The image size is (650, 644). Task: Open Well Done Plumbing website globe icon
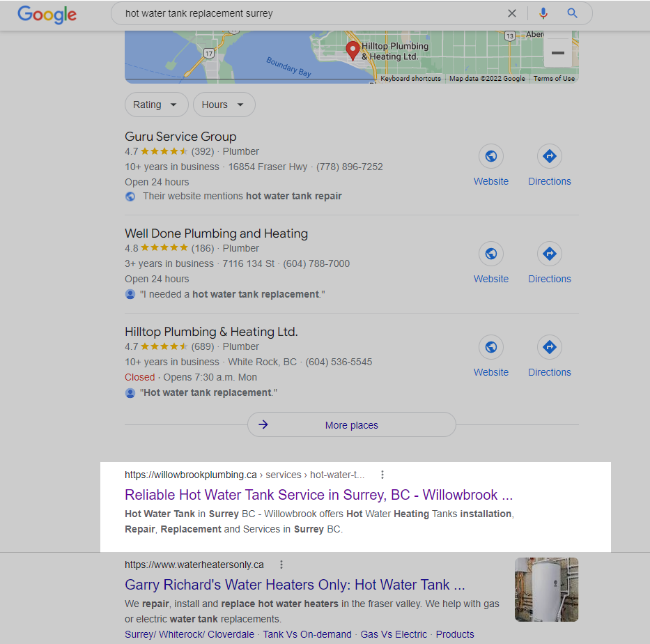[x=491, y=254]
